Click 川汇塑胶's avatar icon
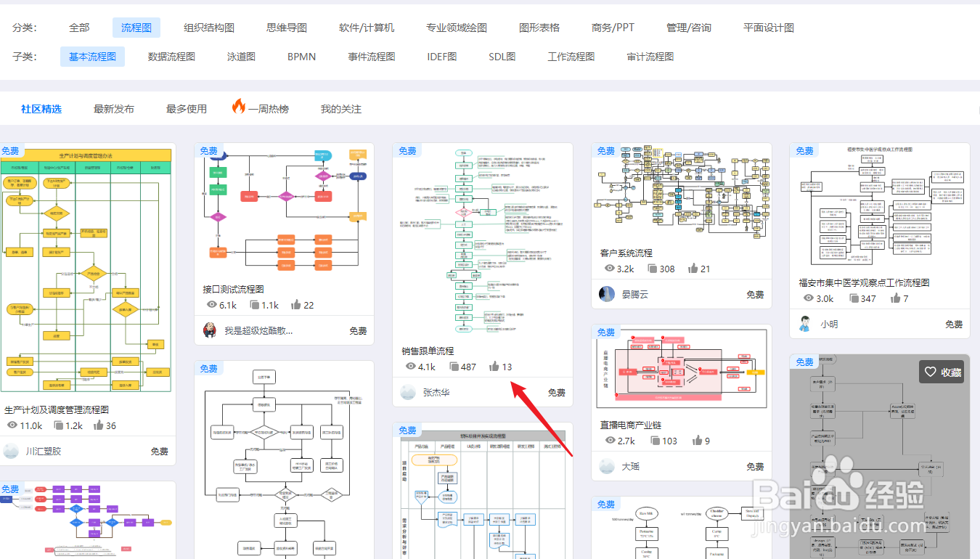Image resolution: width=980 pixels, height=559 pixels. [11, 451]
